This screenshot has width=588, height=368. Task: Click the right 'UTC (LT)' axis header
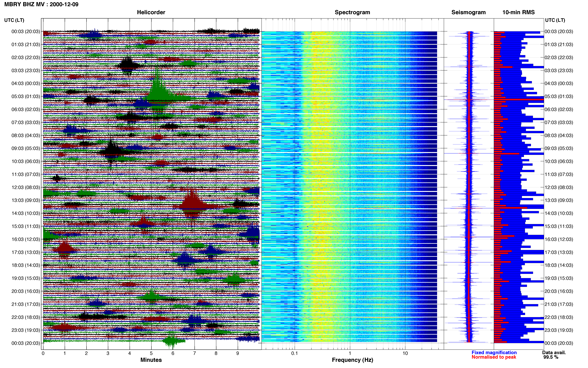click(555, 20)
